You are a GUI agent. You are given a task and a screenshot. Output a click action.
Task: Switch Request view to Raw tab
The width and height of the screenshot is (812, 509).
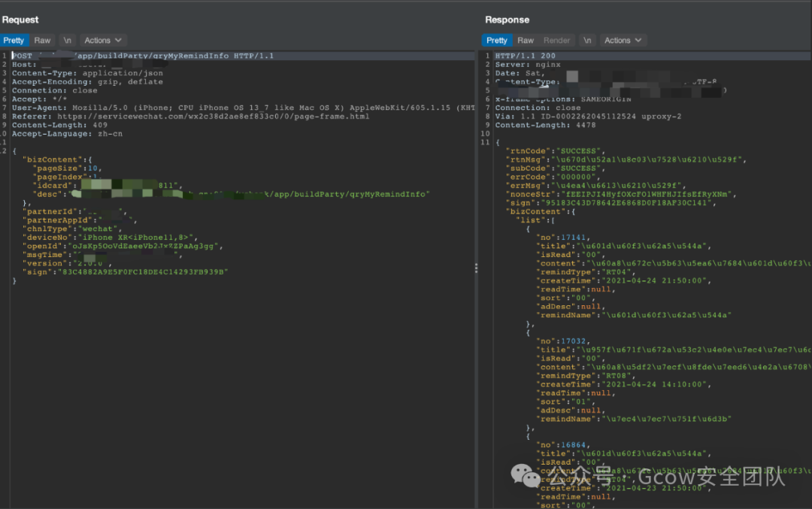[42, 41]
